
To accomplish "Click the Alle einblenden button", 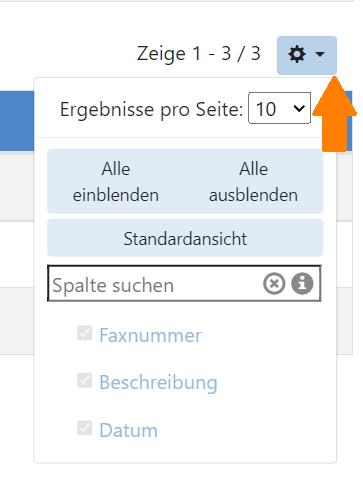I will click(x=115, y=181).
